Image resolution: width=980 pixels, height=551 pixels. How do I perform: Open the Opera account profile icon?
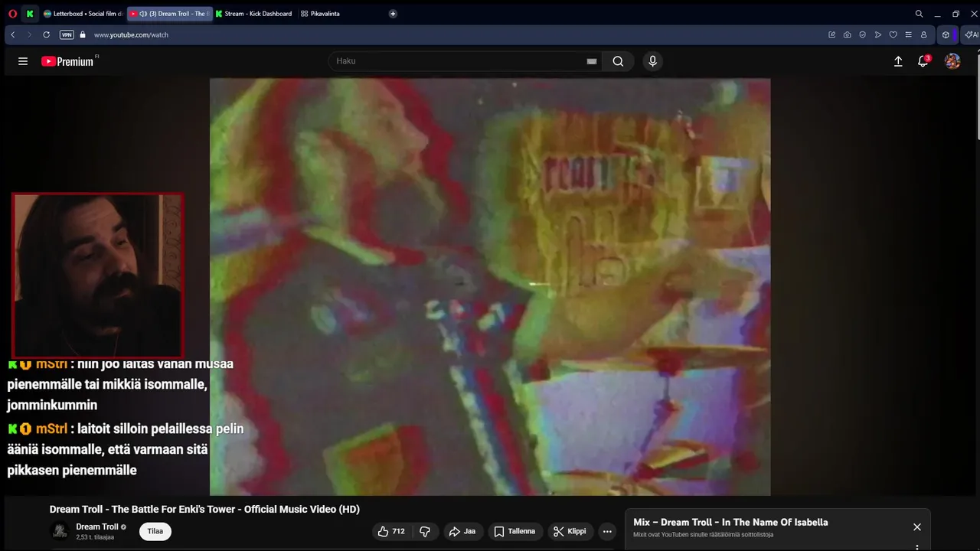click(923, 34)
